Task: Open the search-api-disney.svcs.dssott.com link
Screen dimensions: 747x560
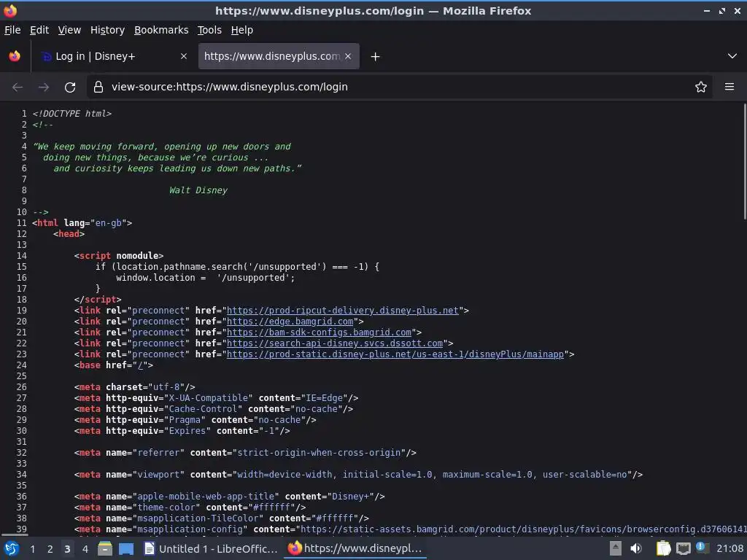Action: [x=335, y=343]
